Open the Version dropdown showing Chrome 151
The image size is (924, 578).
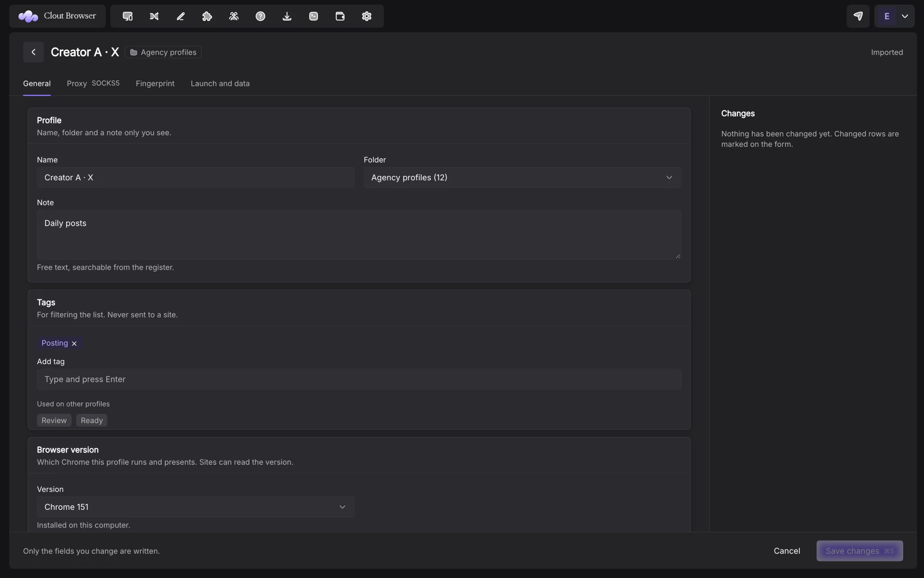coord(196,507)
